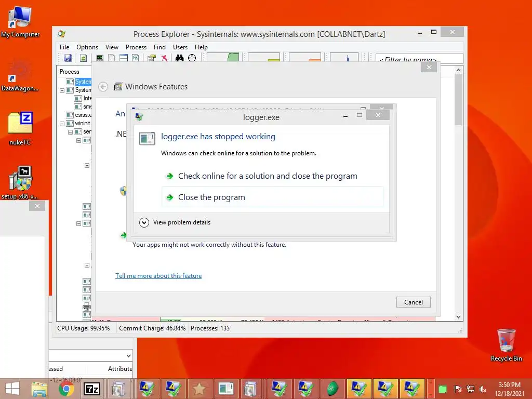
Task: Open process Properties via toolbar icon
Action: [152, 58]
